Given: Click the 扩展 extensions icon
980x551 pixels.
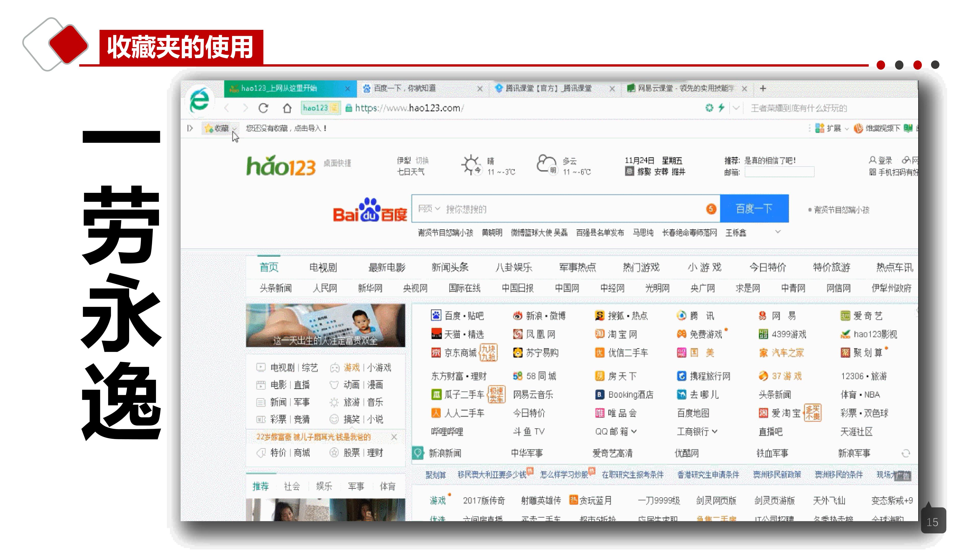Looking at the screenshot, I should pyautogui.click(x=820, y=128).
